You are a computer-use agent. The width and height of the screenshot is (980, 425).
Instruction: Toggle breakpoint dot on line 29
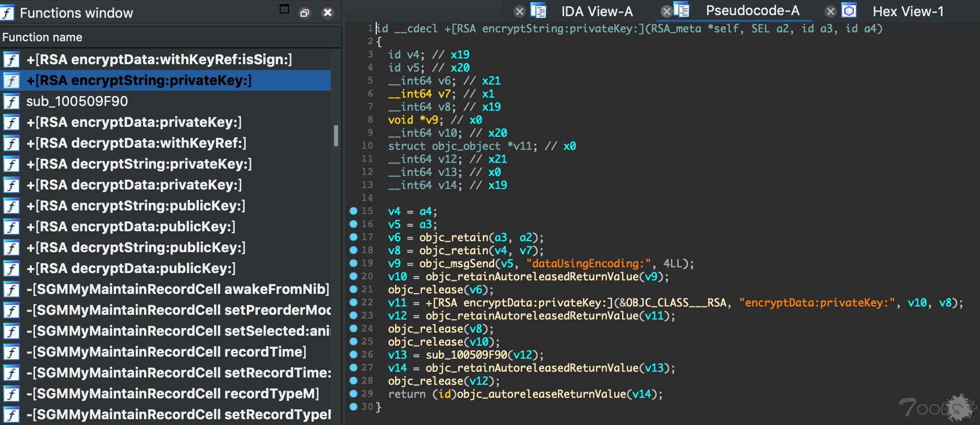pyautogui.click(x=353, y=394)
